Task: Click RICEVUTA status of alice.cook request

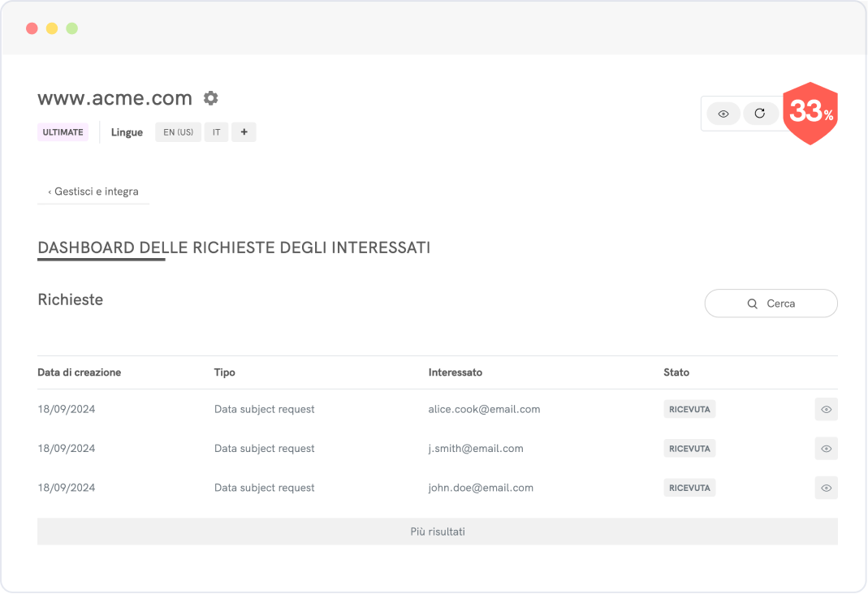Action: [689, 410]
